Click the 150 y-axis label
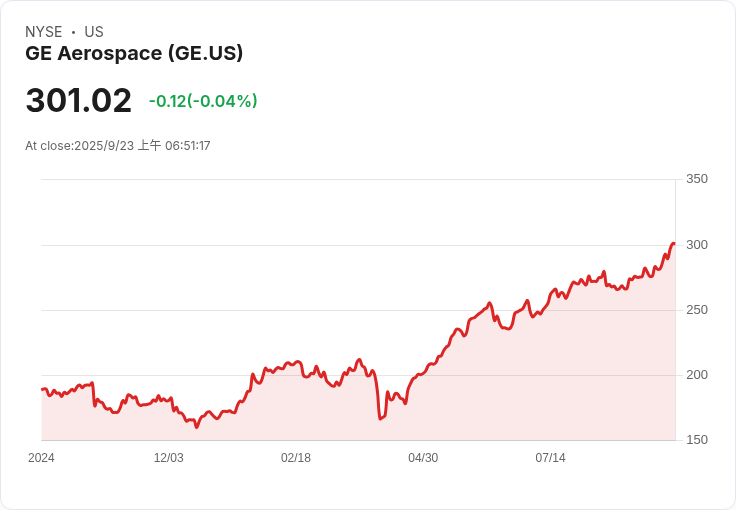The image size is (736, 510). pos(697,440)
